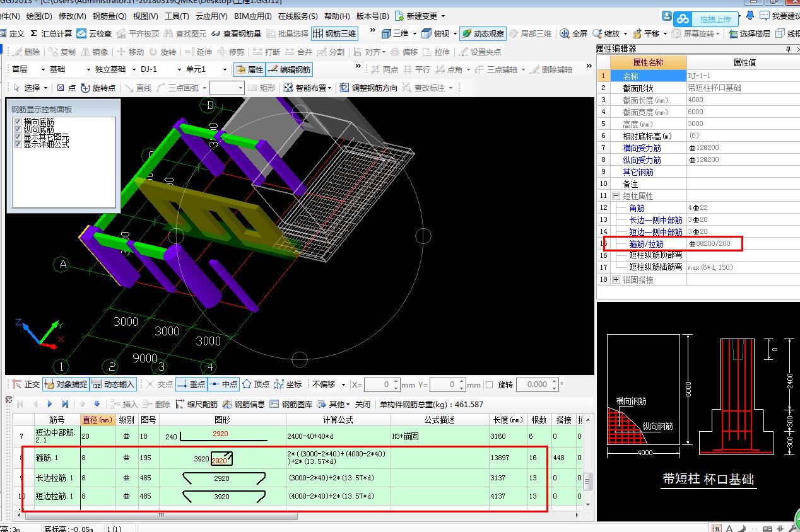The image size is (800, 532).
Task: Toggle 中点 midpoint snap
Action: pos(223,384)
